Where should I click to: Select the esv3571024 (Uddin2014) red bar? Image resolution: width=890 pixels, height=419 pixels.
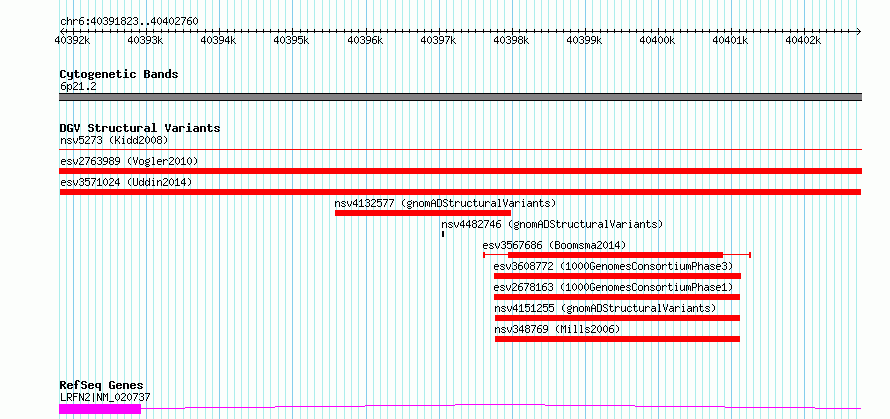460,192
